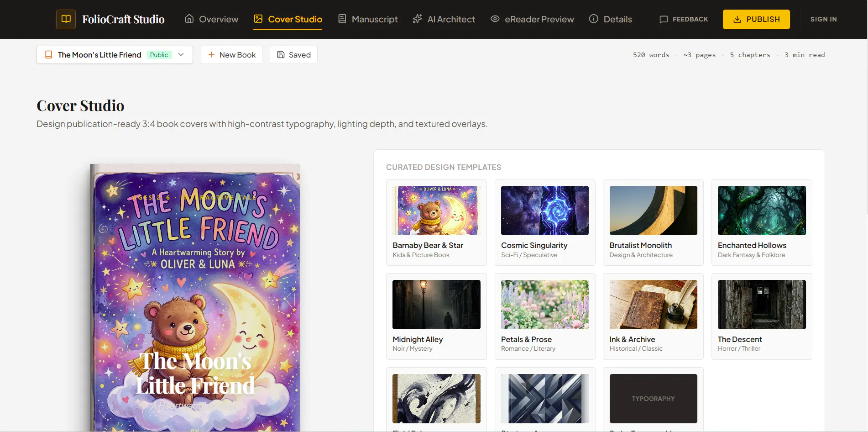This screenshot has width=868, height=432.
Task: Switch to the Manuscript tab
Action: (368, 19)
